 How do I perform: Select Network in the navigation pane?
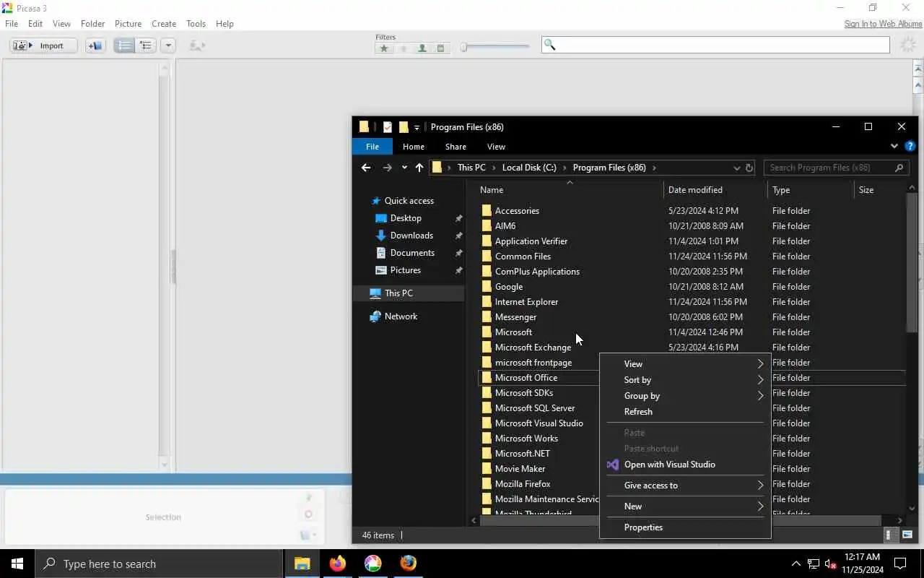(401, 316)
